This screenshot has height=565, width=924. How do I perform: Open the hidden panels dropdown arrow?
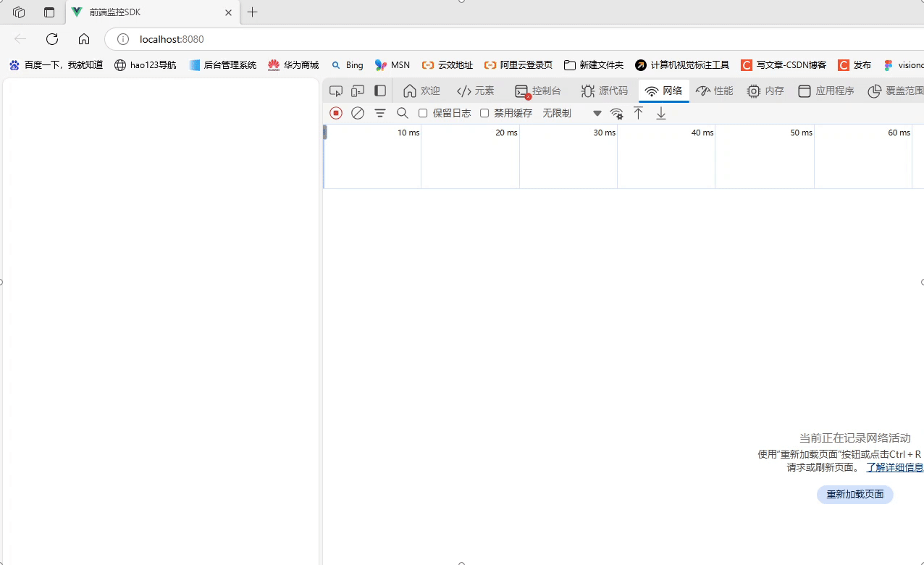click(x=597, y=113)
